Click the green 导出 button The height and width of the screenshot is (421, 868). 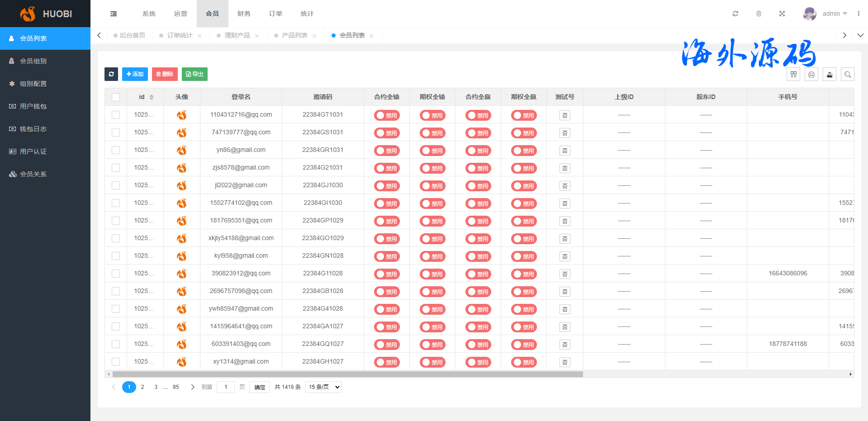[194, 74]
